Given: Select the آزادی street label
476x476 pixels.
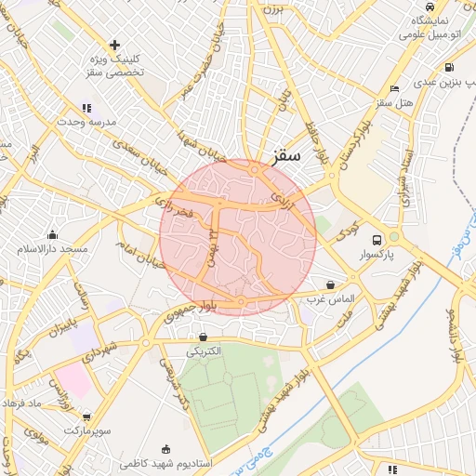Looking at the screenshot, I should 283,201.
